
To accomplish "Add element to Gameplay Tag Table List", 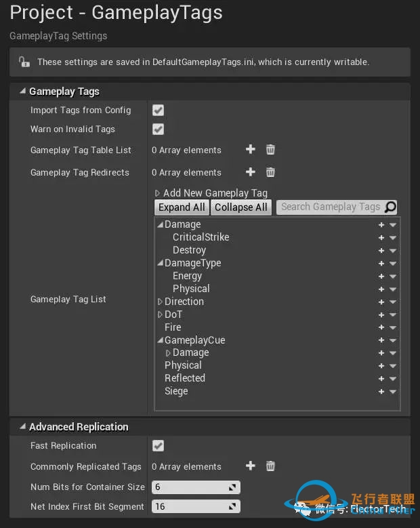I will (x=250, y=150).
